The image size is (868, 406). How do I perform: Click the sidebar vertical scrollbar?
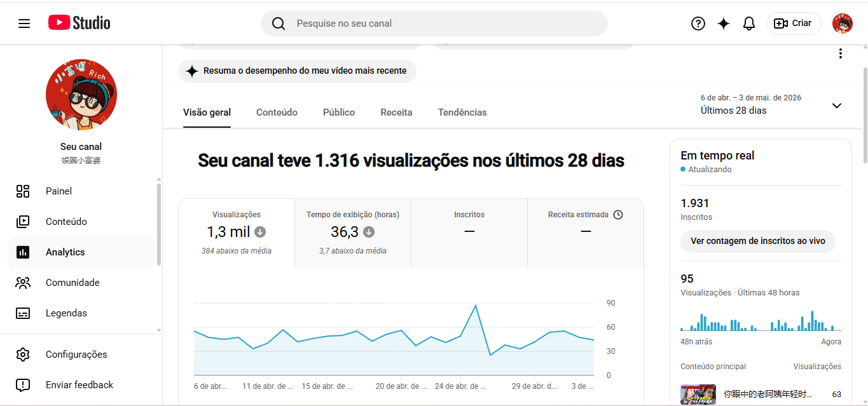pyautogui.click(x=159, y=224)
